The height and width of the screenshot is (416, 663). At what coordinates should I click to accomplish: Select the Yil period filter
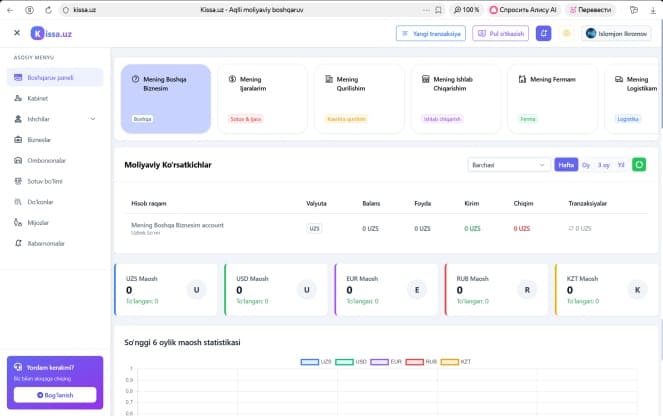point(621,165)
